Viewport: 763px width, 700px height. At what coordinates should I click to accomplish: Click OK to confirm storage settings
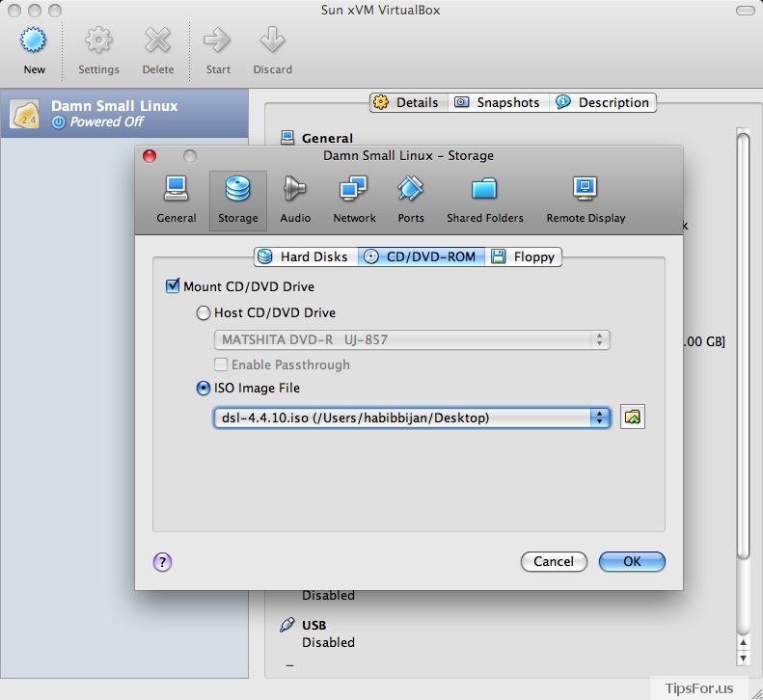(632, 561)
